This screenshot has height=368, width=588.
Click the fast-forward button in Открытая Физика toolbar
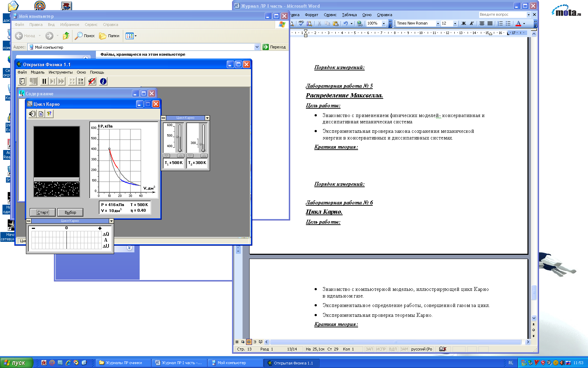[61, 81]
